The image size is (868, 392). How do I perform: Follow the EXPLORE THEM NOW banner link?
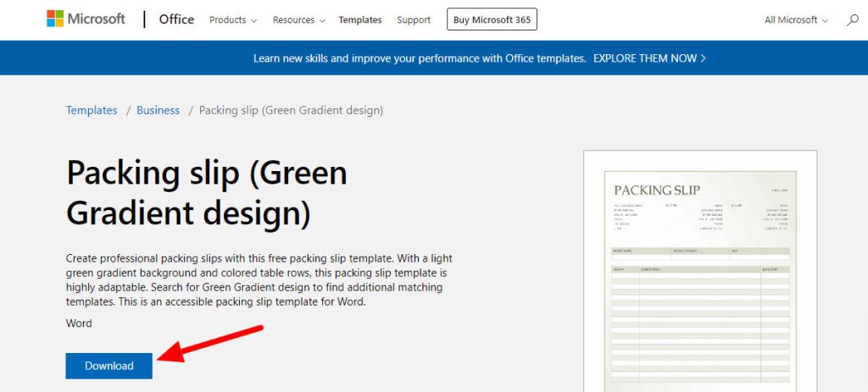pyautogui.click(x=649, y=58)
